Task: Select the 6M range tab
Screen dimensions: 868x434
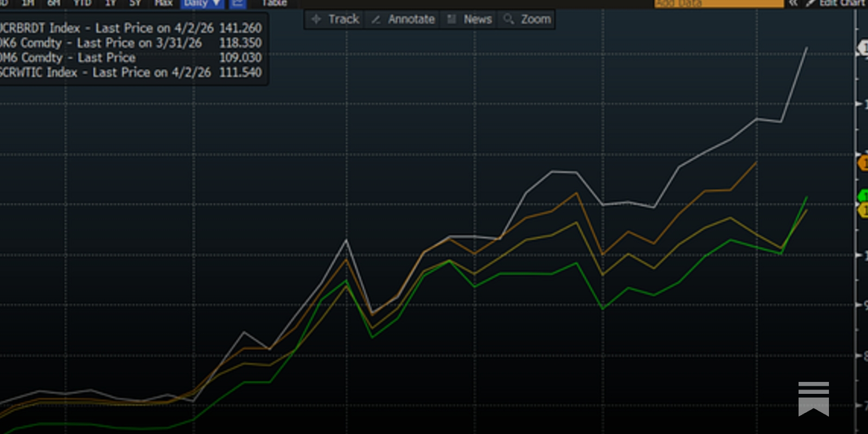Action: click(x=54, y=3)
